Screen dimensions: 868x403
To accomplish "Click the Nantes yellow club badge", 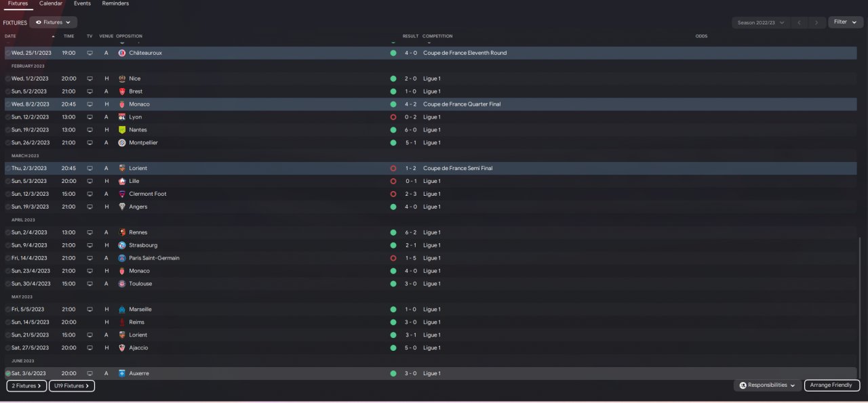I will click(122, 130).
